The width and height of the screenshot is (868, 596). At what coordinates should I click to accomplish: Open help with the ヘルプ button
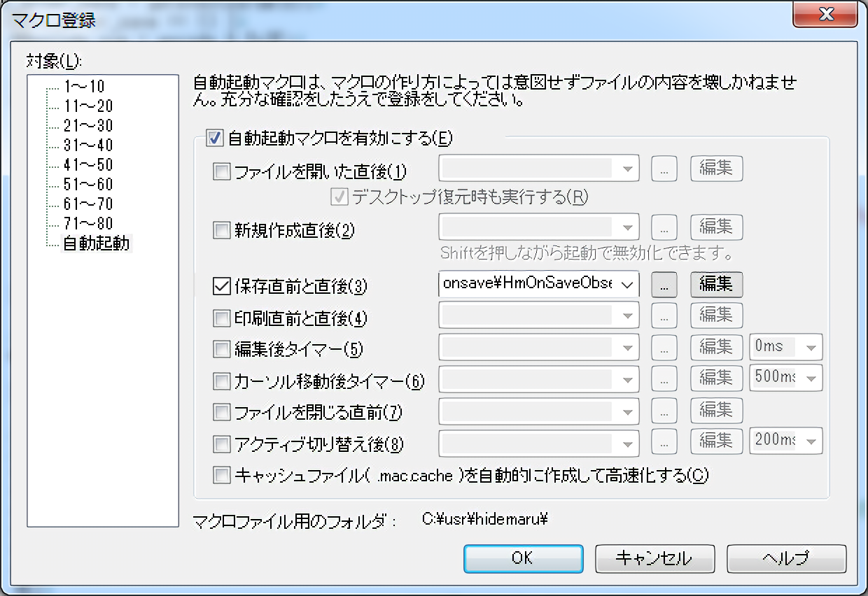pos(786,558)
